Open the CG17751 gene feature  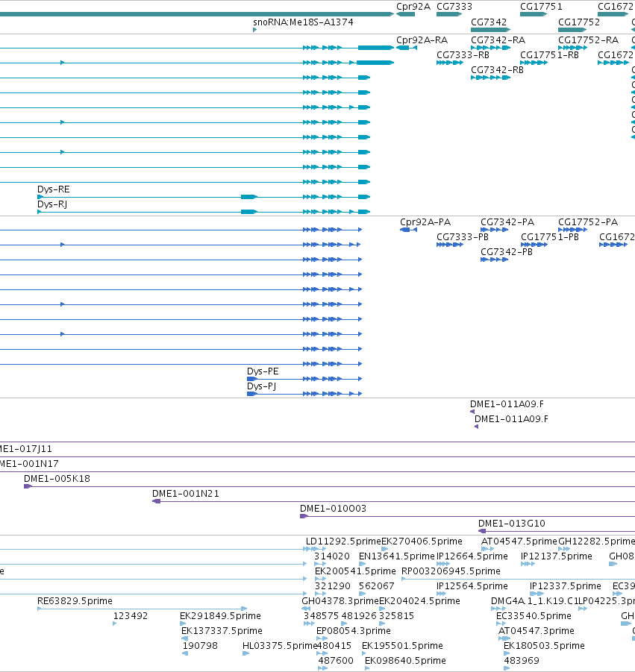coord(534,14)
